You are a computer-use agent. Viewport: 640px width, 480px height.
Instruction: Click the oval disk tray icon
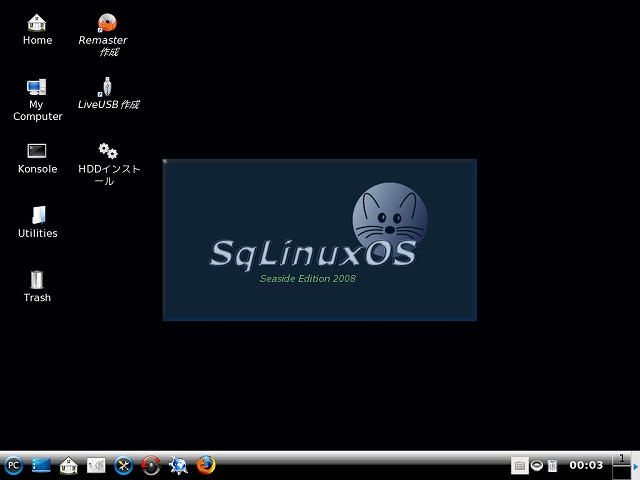pyautogui.click(x=537, y=465)
